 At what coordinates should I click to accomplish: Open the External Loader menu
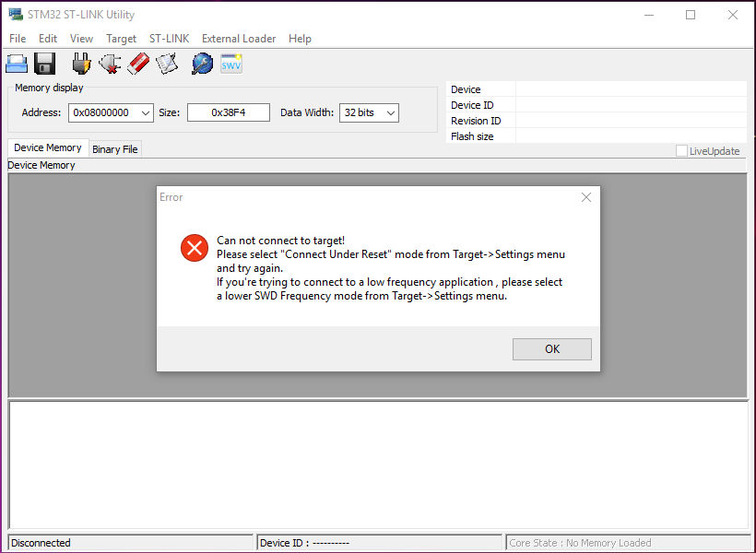pyautogui.click(x=239, y=39)
